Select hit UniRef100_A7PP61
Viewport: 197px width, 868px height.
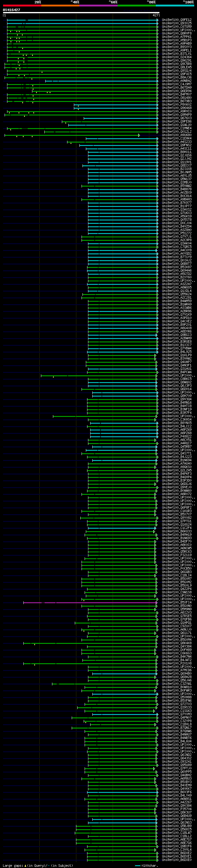pos(177,37)
